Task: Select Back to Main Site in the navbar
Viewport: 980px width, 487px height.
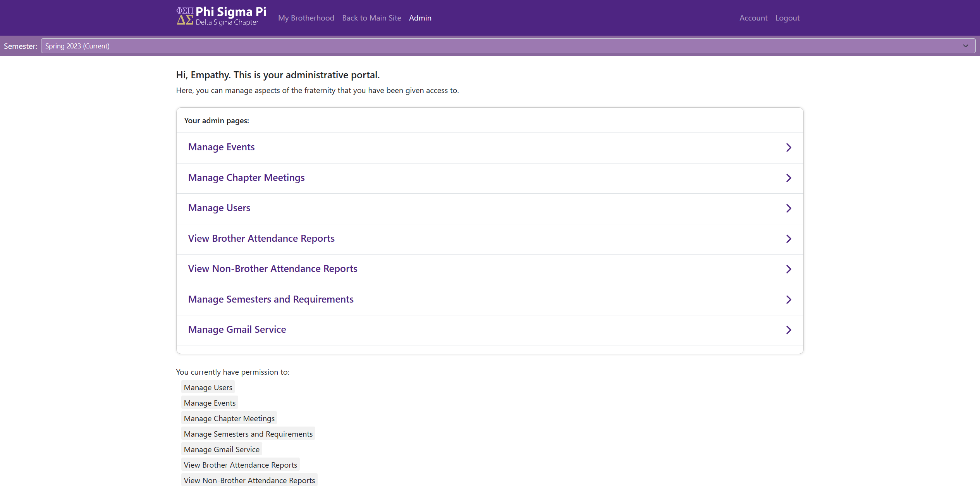Action: point(371,18)
